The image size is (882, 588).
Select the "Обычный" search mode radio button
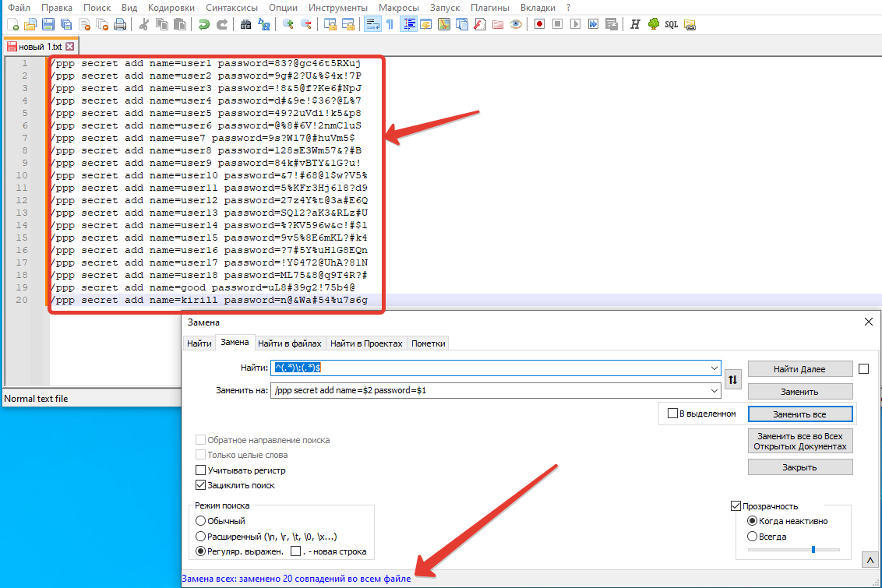(x=200, y=520)
